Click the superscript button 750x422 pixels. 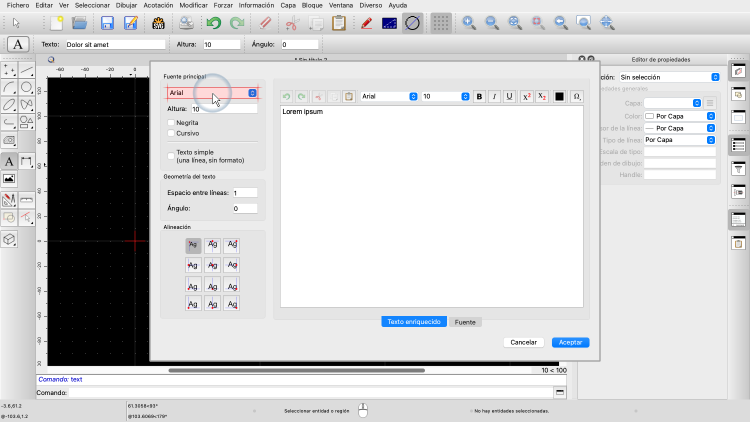[x=526, y=96]
